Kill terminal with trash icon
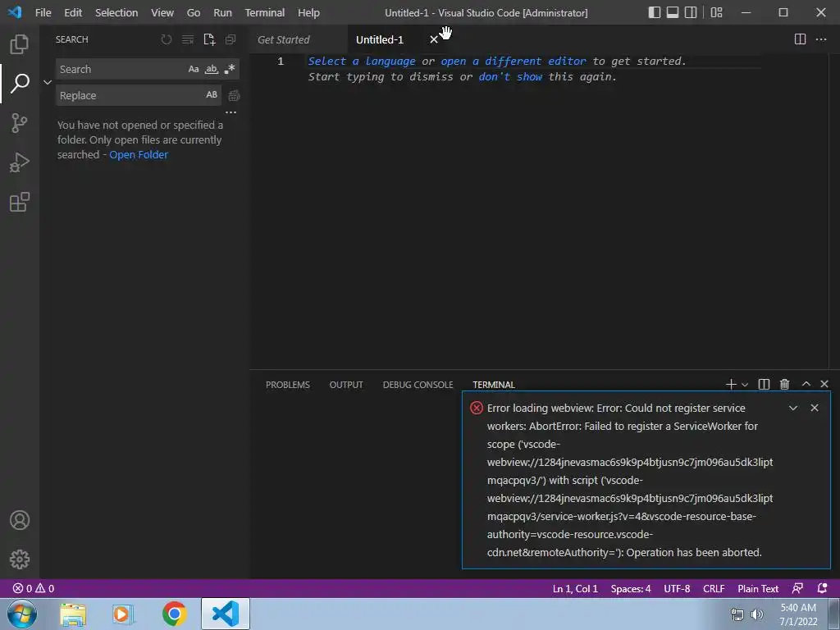Image resolution: width=840 pixels, height=630 pixels. (784, 384)
